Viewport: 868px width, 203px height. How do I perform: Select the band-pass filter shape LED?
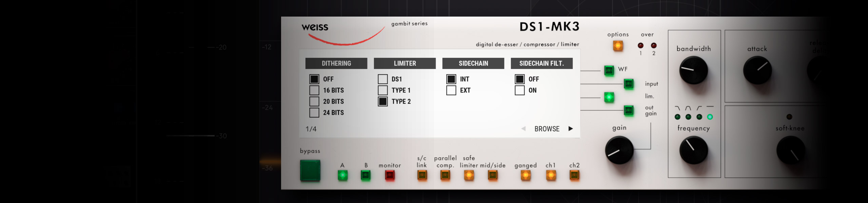point(688,117)
